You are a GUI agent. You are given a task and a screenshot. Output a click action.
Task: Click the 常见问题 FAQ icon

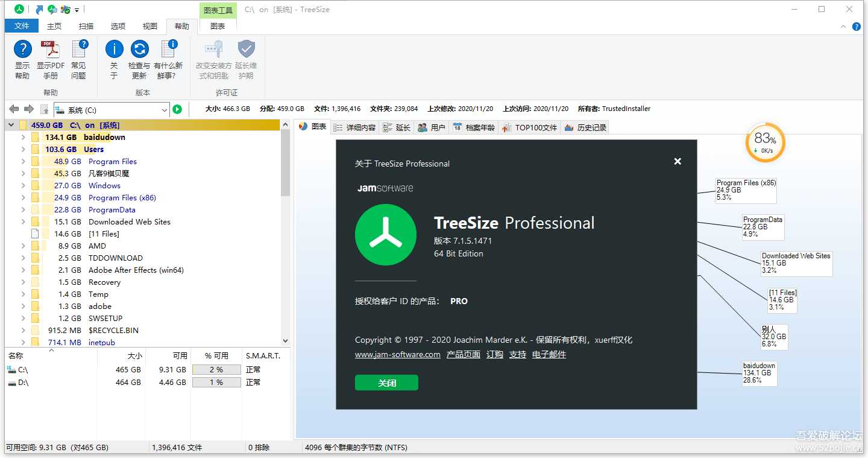(x=80, y=49)
